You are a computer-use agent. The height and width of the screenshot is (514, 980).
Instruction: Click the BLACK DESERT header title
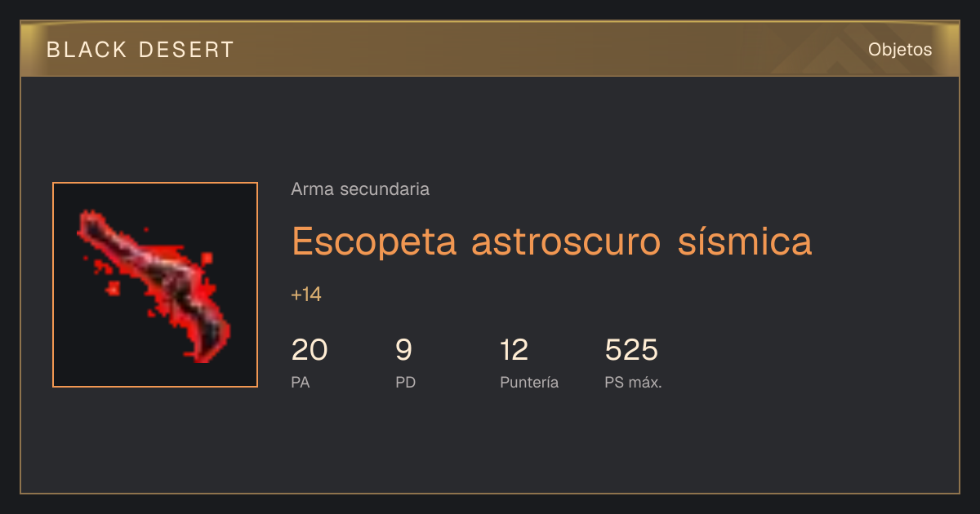tap(140, 50)
